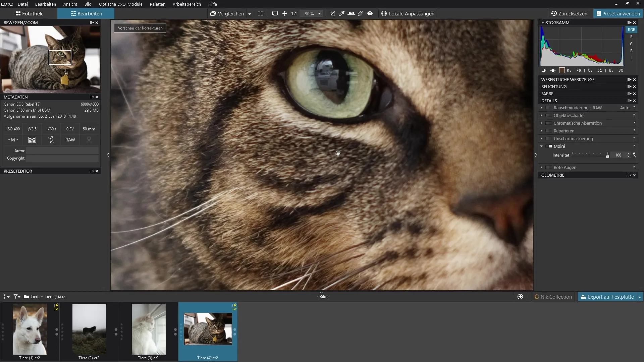Click Preset anwenden button
644x362 pixels.
pyautogui.click(x=618, y=13)
